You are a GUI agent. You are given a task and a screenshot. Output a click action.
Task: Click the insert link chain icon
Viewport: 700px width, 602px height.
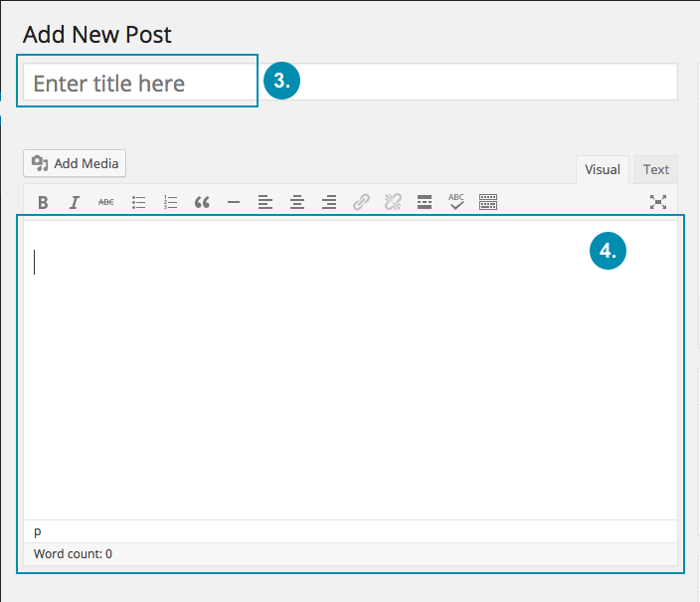(x=361, y=202)
